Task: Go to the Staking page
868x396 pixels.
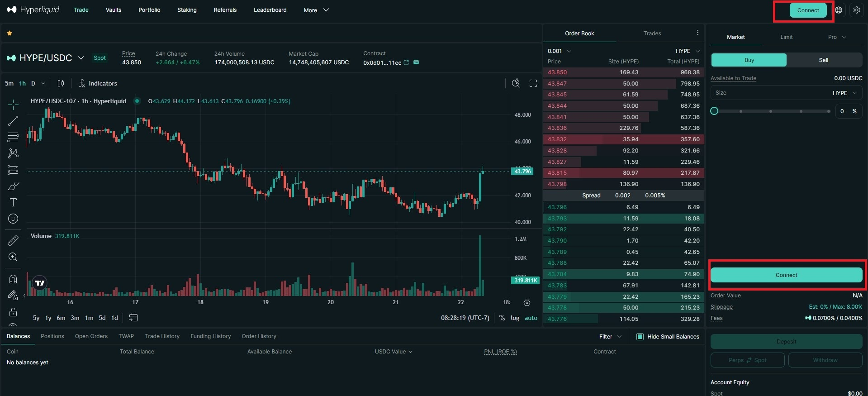Action: tap(187, 10)
